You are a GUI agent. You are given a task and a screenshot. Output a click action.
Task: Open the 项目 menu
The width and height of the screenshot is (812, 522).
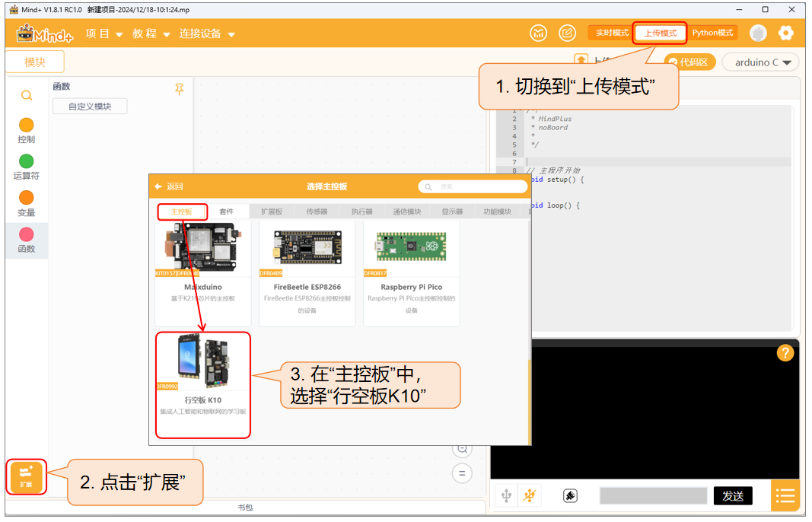(x=103, y=34)
